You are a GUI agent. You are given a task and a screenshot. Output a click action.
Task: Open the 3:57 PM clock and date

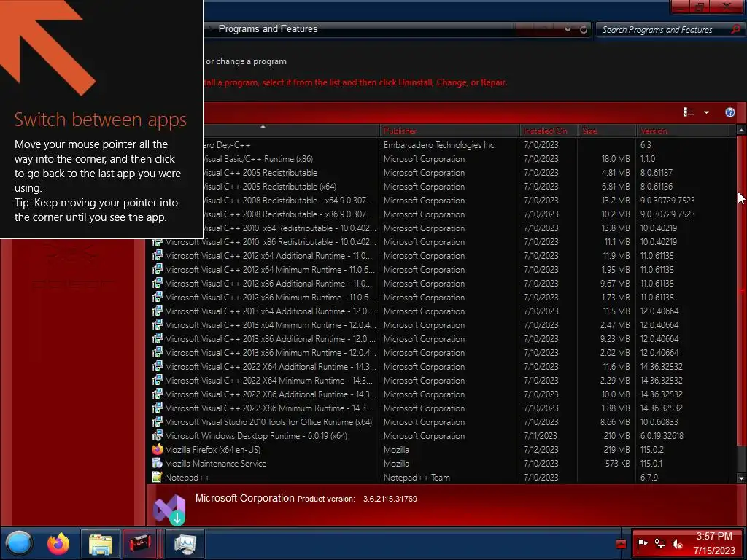714,543
